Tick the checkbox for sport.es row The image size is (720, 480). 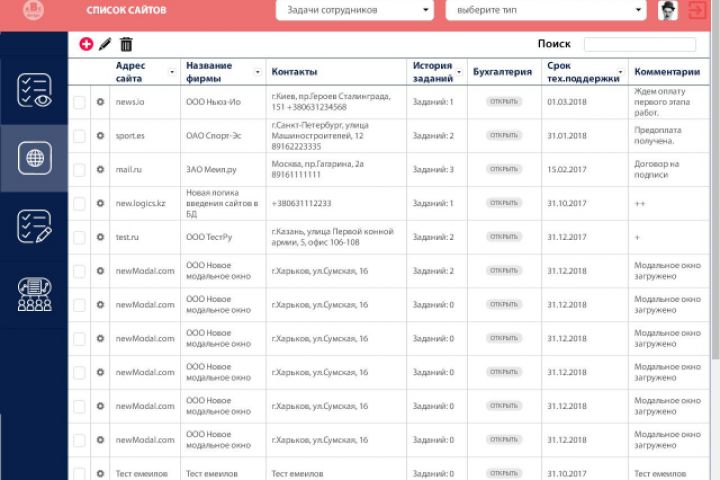(79, 136)
